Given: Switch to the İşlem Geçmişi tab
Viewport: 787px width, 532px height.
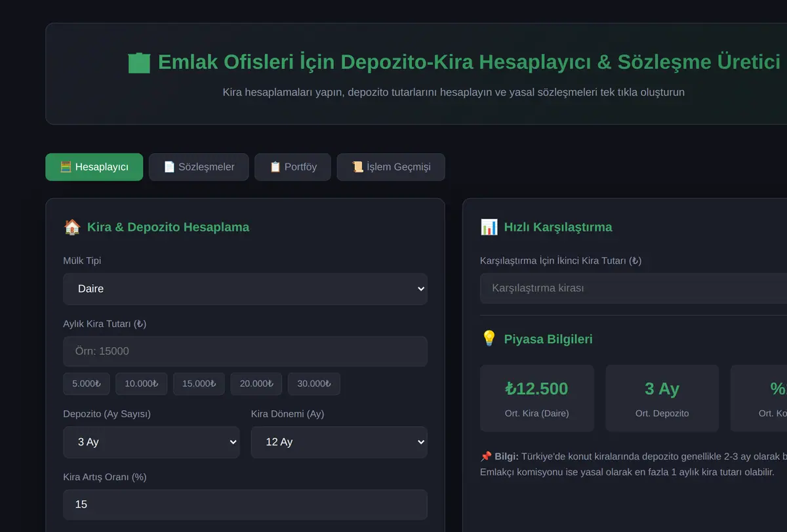Looking at the screenshot, I should [391, 167].
